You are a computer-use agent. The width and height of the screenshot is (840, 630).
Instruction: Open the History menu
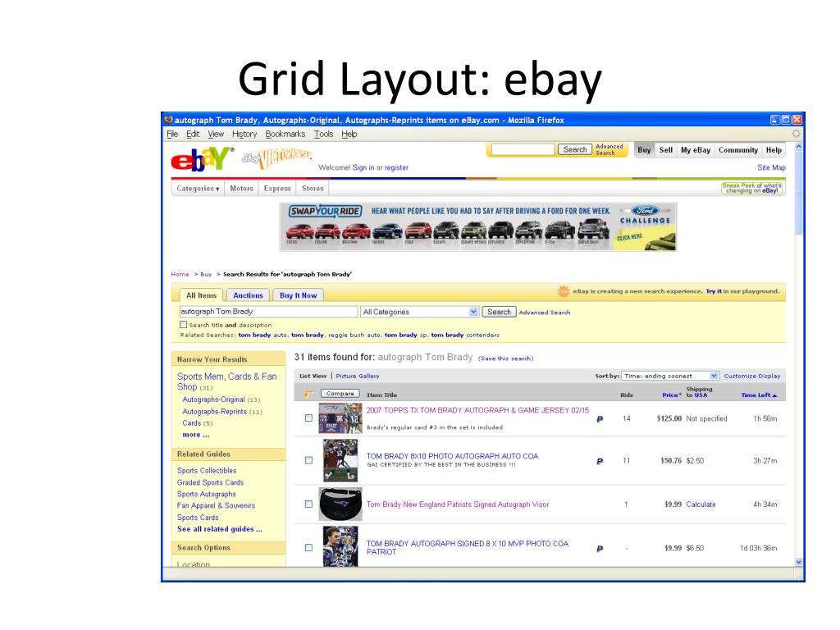tap(244, 134)
